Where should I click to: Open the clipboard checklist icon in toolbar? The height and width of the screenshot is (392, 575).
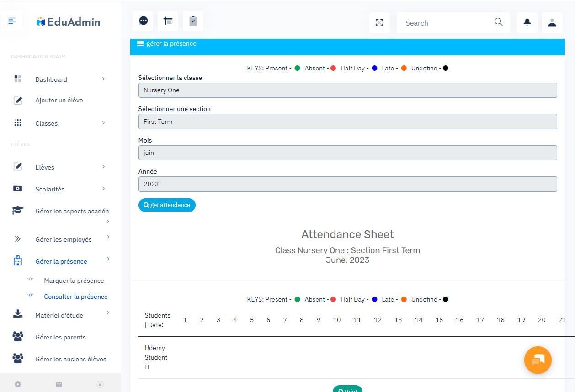tap(193, 21)
